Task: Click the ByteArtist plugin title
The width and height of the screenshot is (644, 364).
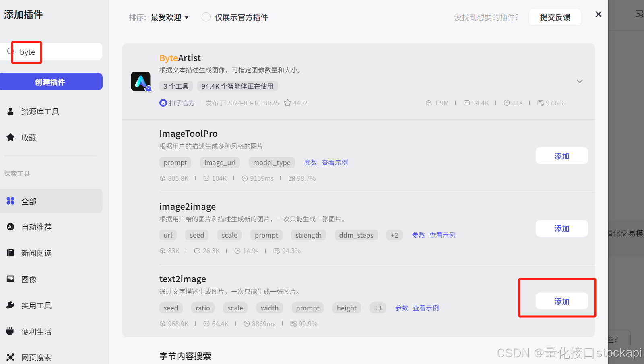Action: [180, 58]
